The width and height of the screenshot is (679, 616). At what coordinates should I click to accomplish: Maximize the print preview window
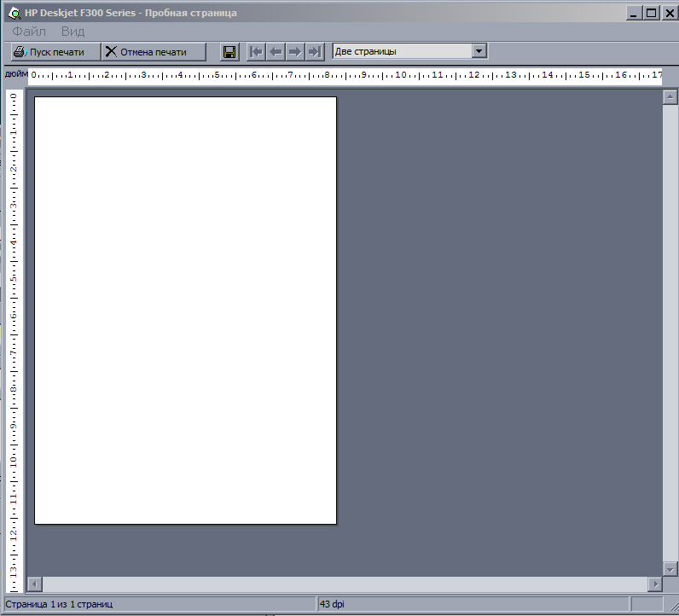[651, 13]
